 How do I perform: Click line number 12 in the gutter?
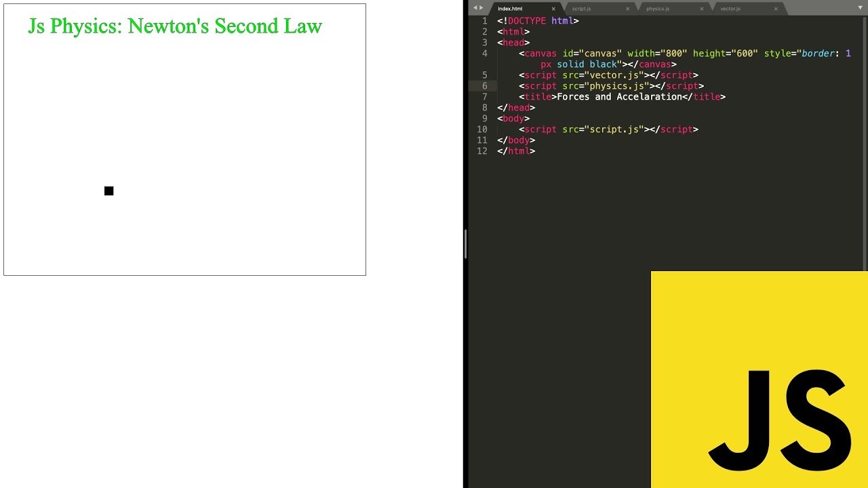coord(481,151)
